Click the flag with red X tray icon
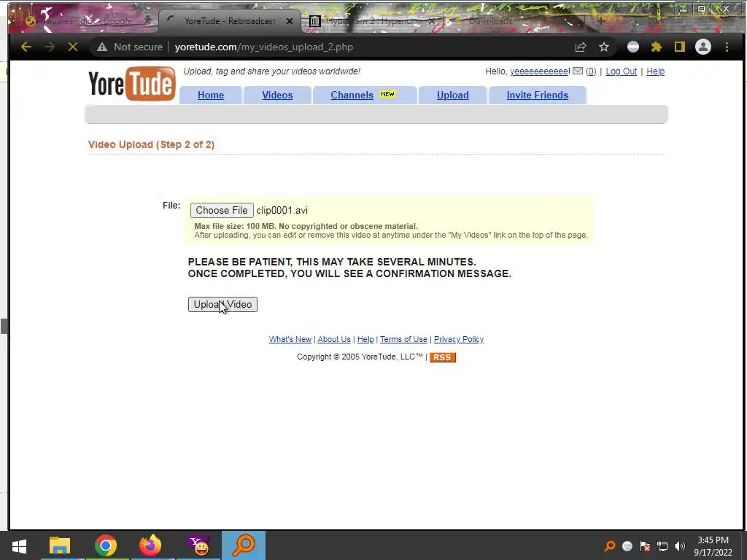The width and height of the screenshot is (747, 560). [645, 546]
